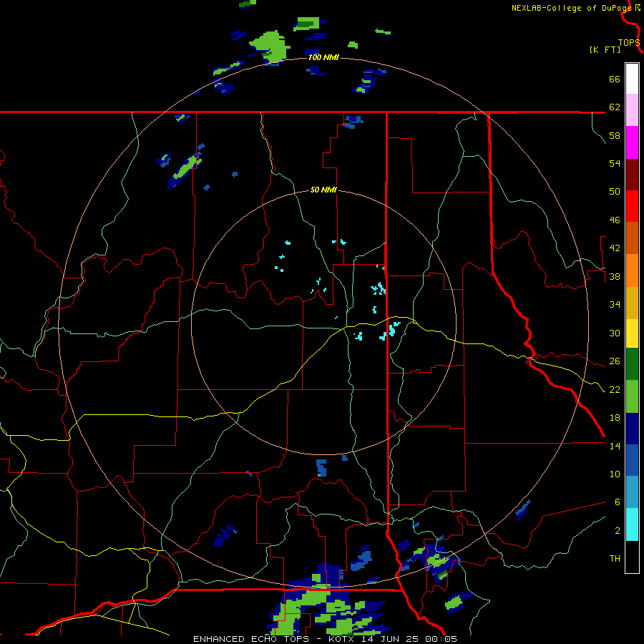644x644 pixels.
Task: Select the dark green legend swatch
Action: coord(632,364)
